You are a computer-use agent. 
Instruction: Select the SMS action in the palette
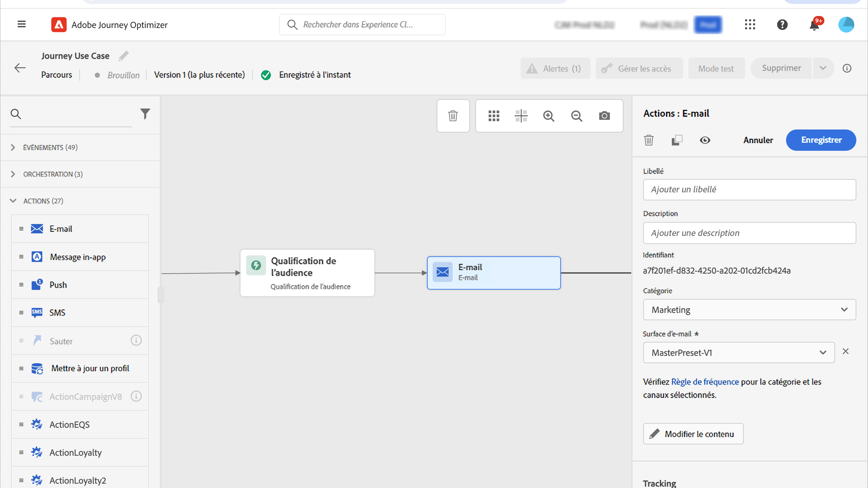(x=57, y=313)
